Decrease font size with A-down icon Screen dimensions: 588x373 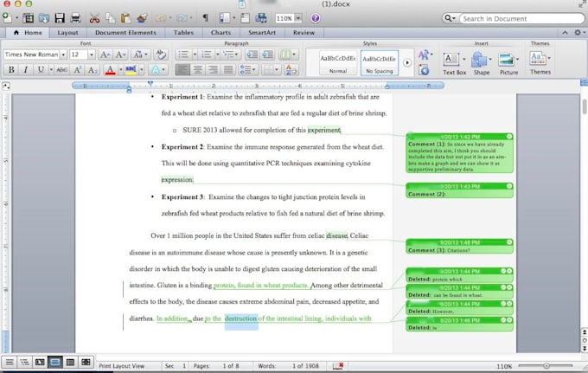[120, 55]
